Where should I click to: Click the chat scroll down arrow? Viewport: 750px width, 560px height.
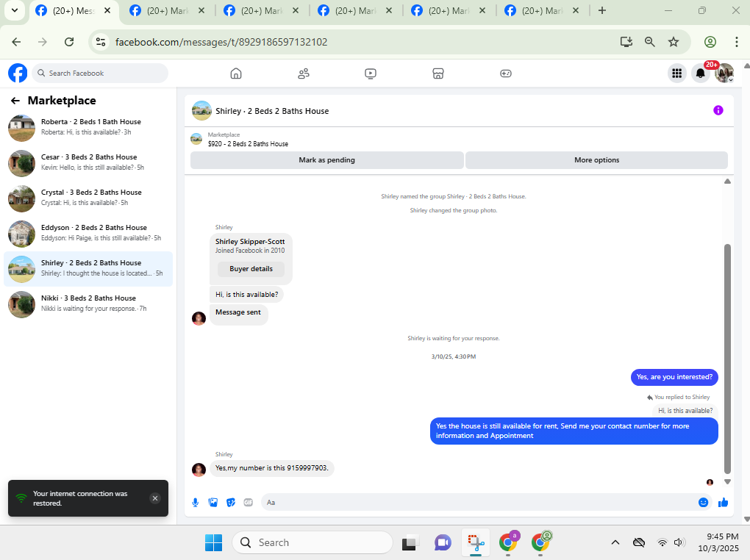pyautogui.click(x=727, y=482)
